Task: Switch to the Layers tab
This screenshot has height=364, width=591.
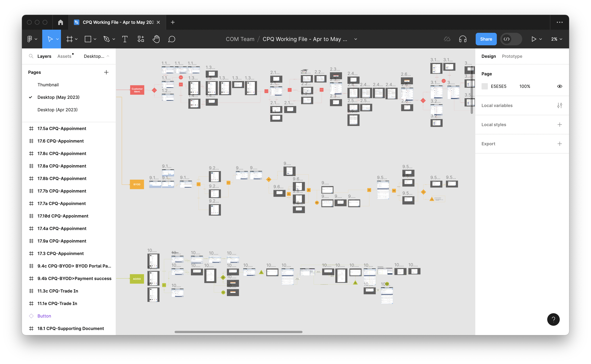Action: tap(44, 56)
